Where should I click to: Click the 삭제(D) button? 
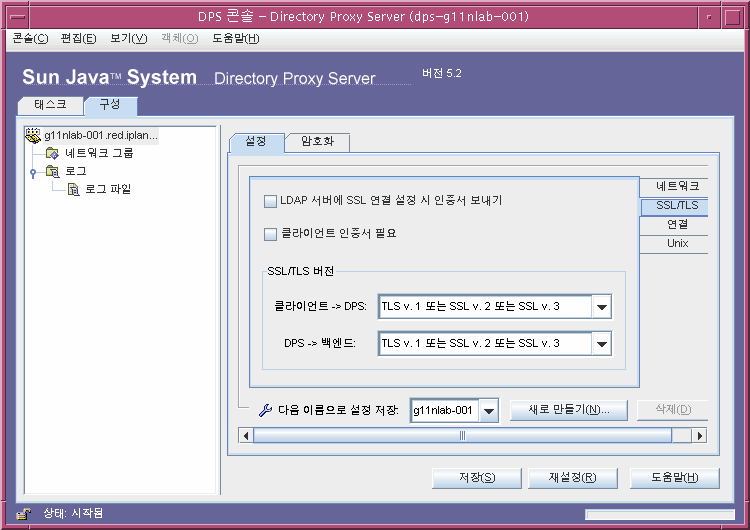coord(673,410)
